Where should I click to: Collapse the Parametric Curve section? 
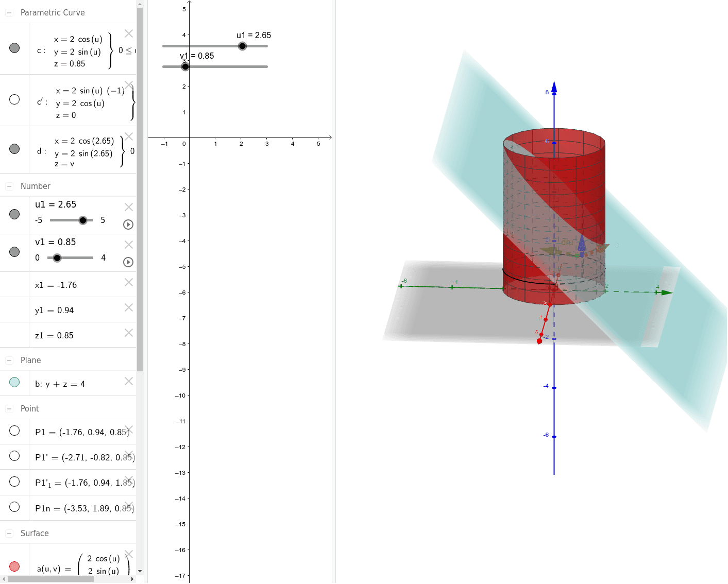click(x=9, y=13)
